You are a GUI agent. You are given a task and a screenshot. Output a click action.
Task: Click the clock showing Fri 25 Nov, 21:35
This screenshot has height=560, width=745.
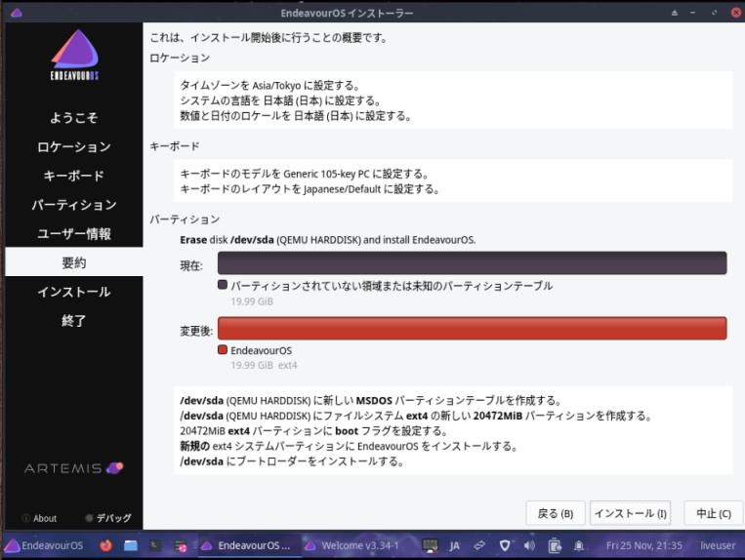pyautogui.click(x=643, y=545)
